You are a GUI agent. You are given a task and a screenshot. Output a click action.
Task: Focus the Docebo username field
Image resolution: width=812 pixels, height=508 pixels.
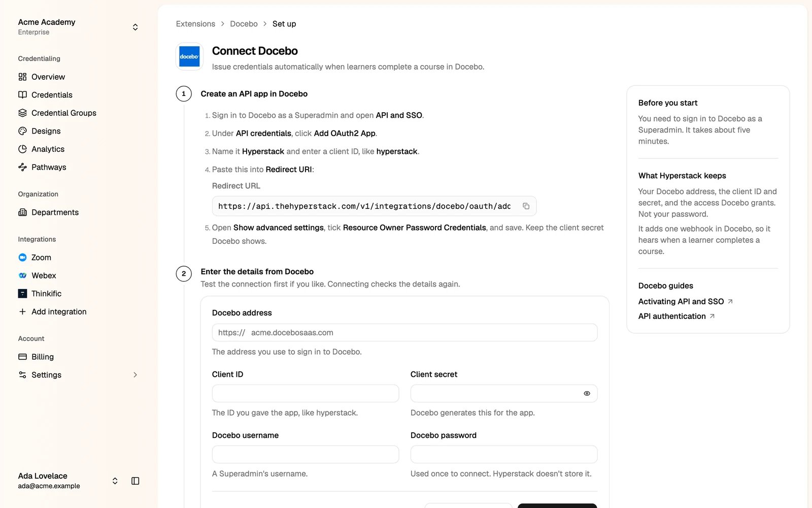click(306, 455)
